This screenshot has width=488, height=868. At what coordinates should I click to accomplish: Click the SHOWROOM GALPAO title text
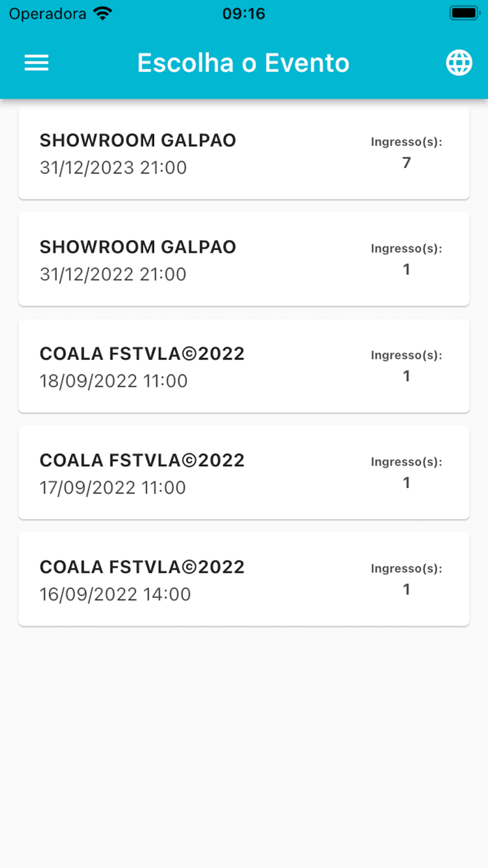click(137, 140)
